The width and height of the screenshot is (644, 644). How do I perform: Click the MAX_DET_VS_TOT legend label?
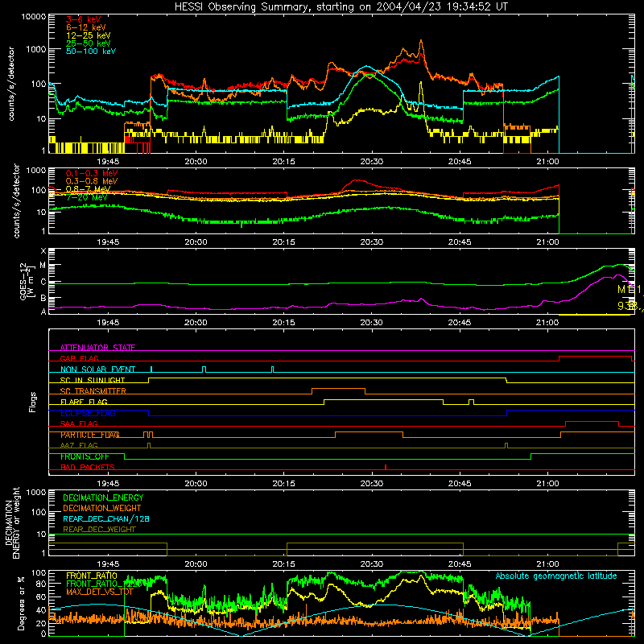100,592
